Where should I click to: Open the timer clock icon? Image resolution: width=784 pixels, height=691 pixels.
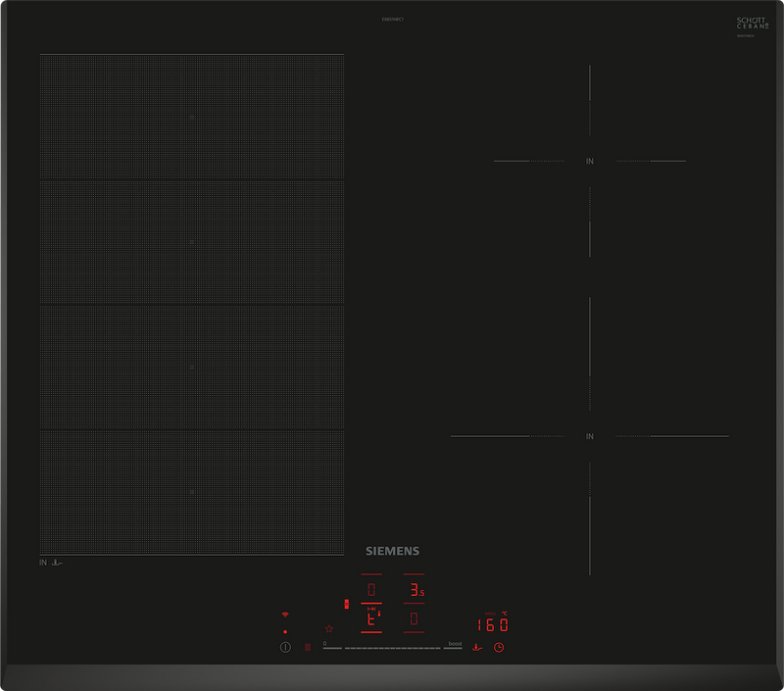click(x=499, y=647)
